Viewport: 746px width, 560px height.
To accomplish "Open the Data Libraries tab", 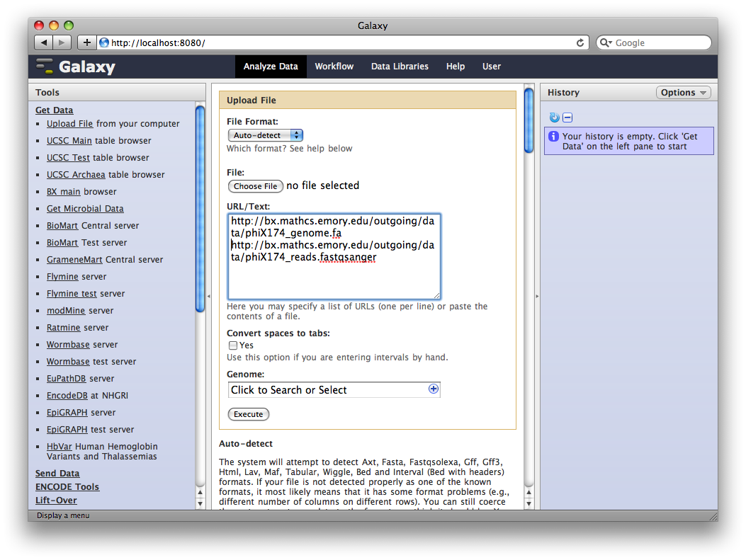I will pos(400,67).
